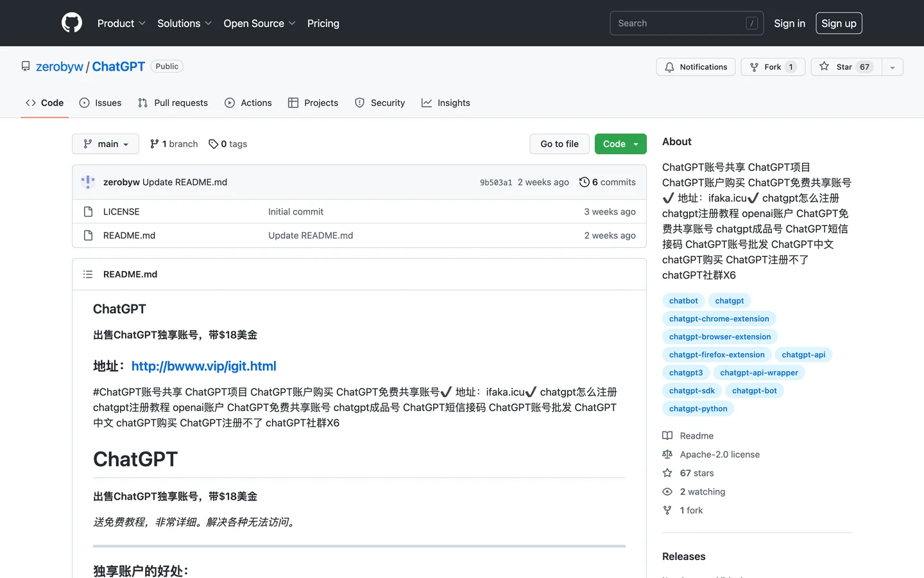Select the chatgpt-api topic tag
Viewport: 924px width, 578px height.
pos(803,355)
